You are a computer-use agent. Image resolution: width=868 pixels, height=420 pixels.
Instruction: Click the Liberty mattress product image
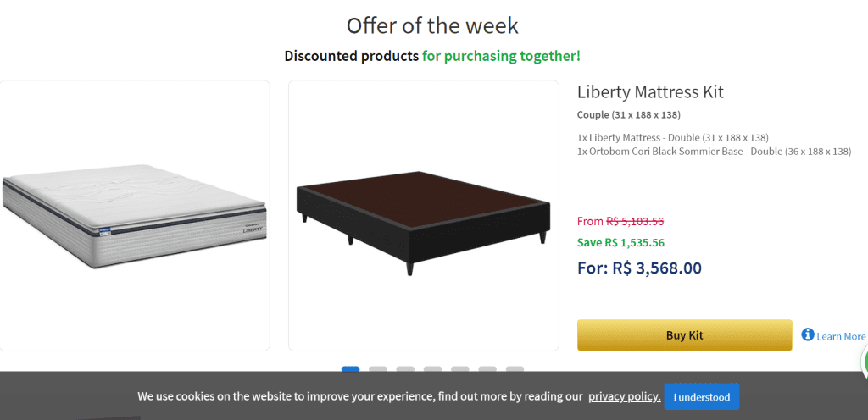(x=134, y=216)
